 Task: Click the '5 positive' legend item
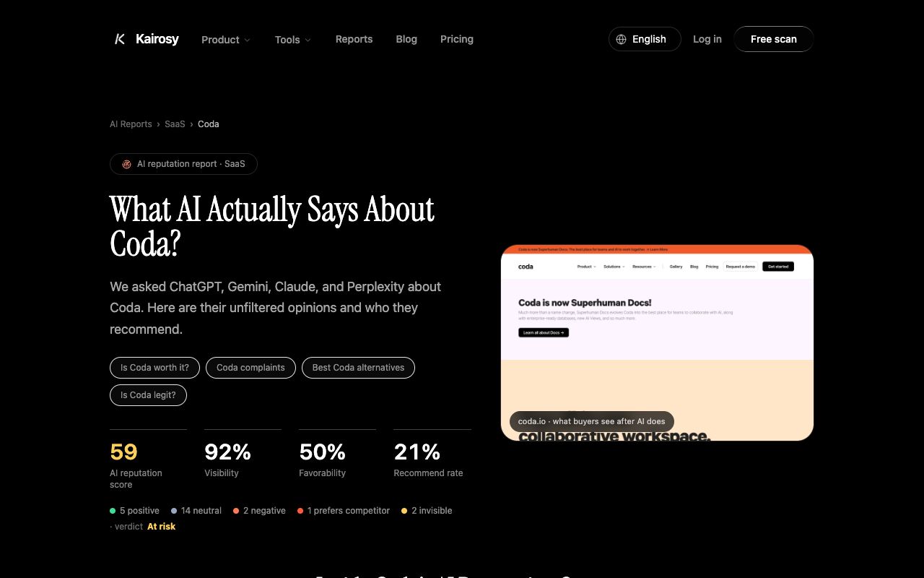point(134,511)
